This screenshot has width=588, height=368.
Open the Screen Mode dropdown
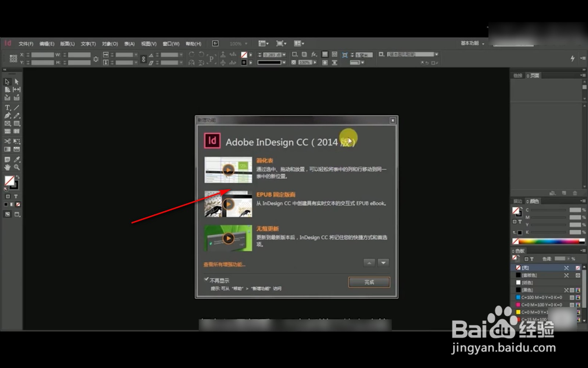pyautogui.click(x=281, y=43)
